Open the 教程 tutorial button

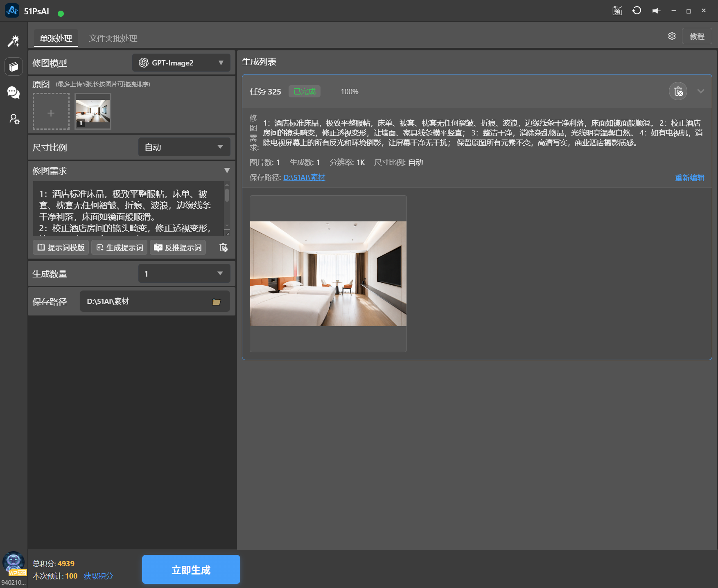pyautogui.click(x=697, y=36)
